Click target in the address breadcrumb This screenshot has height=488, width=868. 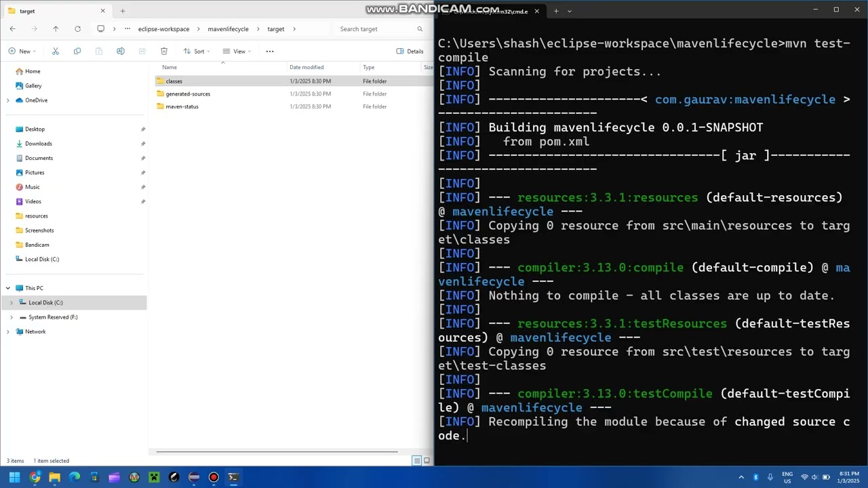click(x=275, y=29)
